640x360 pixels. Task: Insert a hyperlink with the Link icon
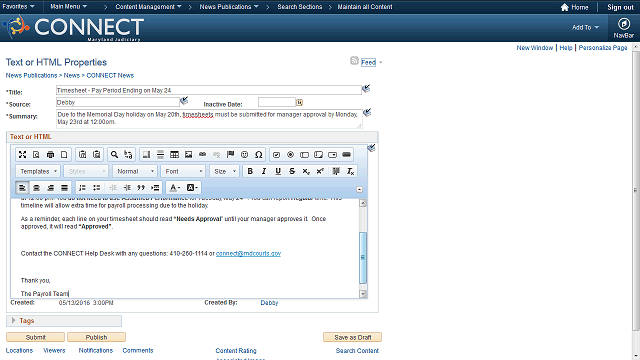[x=202, y=155]
